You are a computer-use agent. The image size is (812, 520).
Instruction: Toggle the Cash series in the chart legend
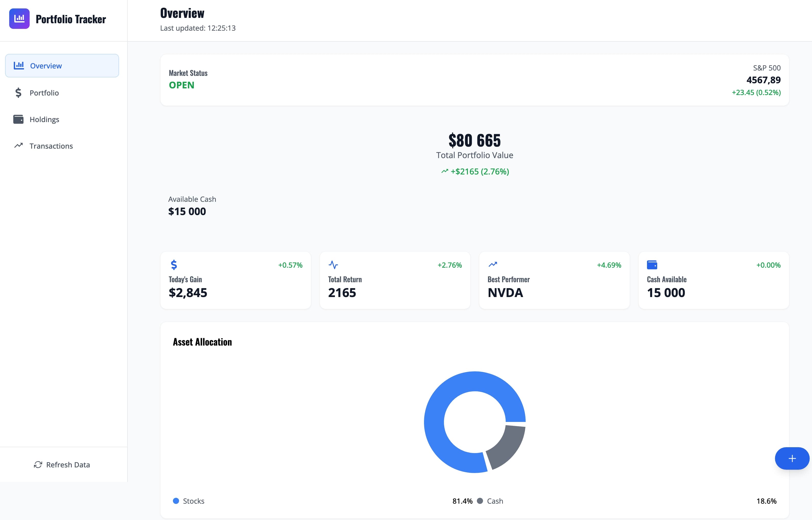(491, 501)
